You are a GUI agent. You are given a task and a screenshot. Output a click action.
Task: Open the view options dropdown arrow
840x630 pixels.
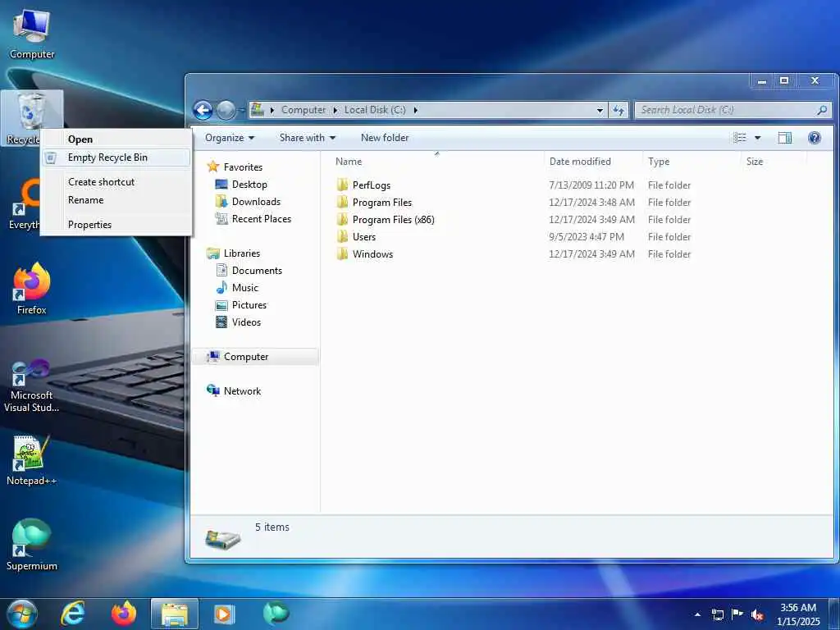[x=757, y=138]
